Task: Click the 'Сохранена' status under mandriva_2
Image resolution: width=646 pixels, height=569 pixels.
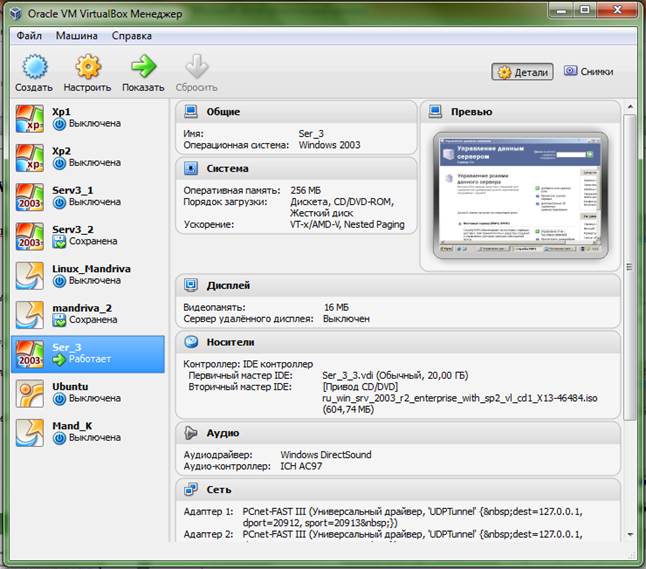Action: (93, 319)
